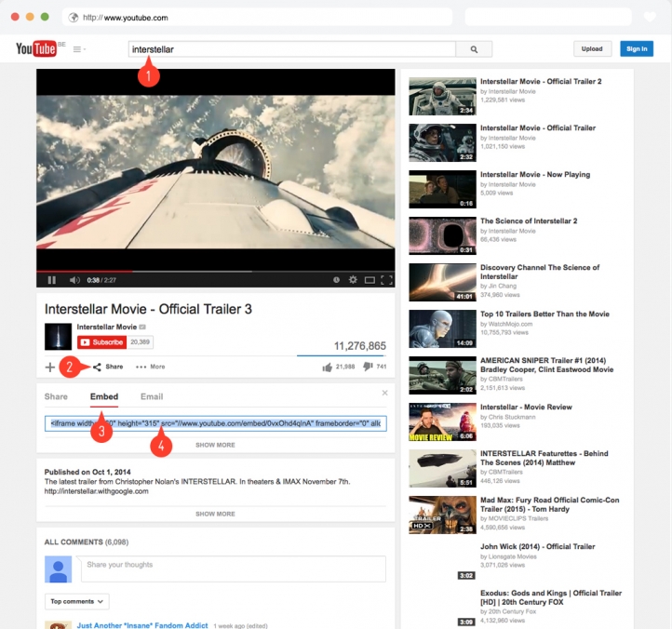Open the guide menu hamburger icon
This screenshot has width=672, height=629.
coord(77,49)
